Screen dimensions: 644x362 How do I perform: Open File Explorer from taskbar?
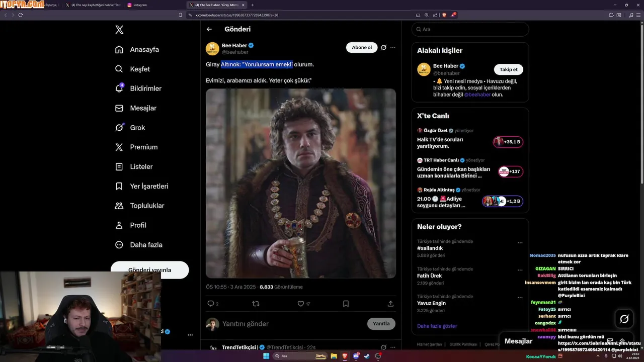[334, 356]
